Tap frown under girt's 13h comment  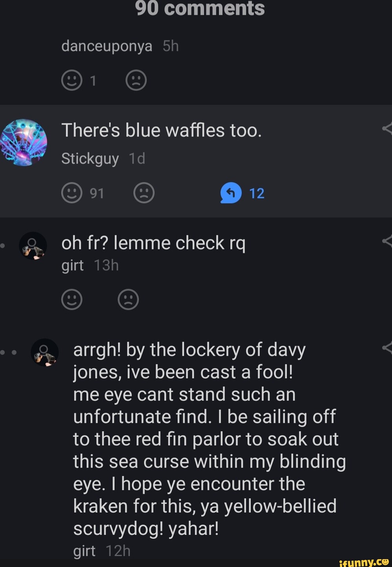(x=128, y=300)
